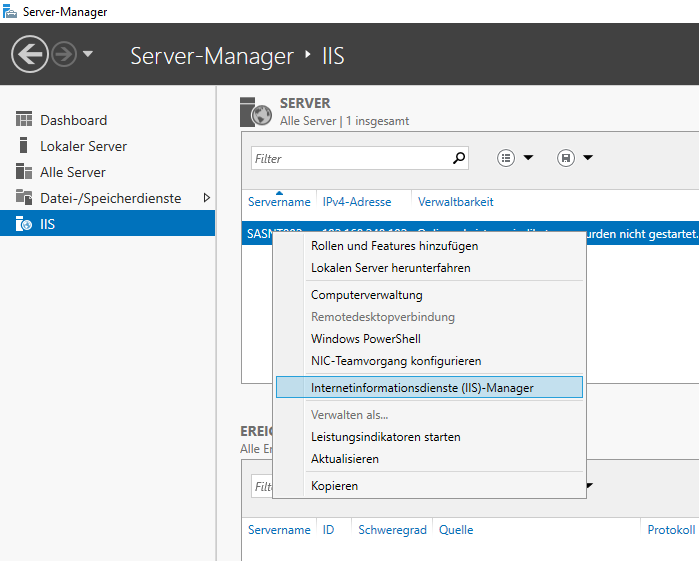Sort by the Servername column header
This screenshot has width=699, height=561.
tap(279, 202)
